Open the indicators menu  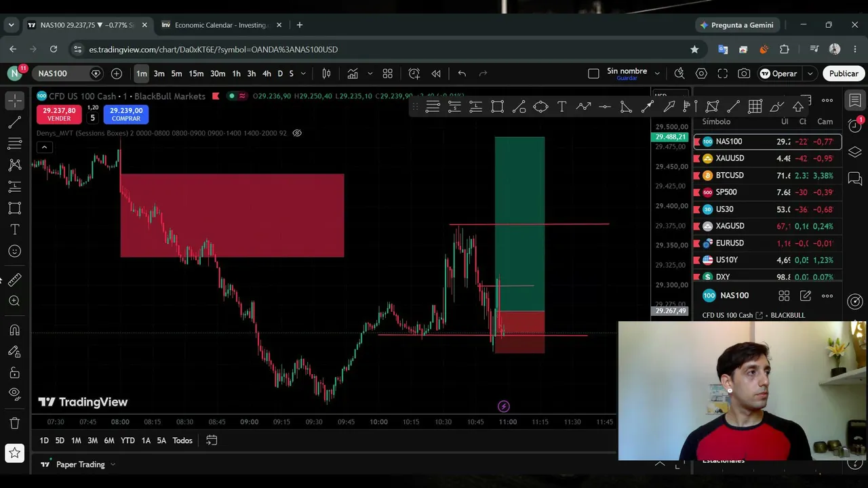tap(353, 73)
